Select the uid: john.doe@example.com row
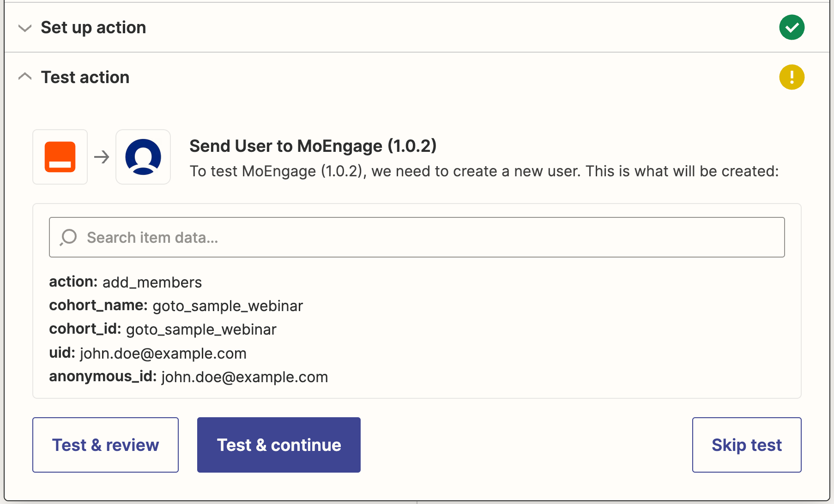 point(148,353)
